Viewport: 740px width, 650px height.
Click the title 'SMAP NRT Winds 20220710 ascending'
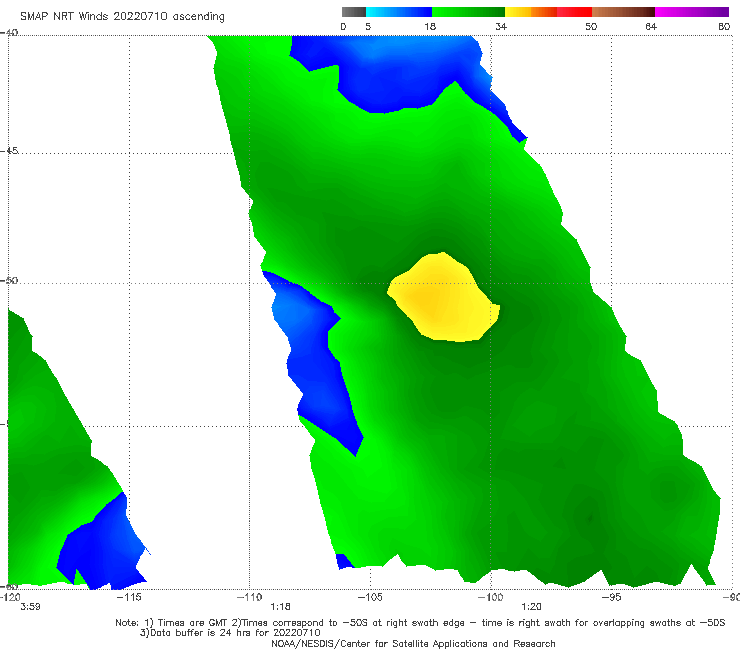122,17
